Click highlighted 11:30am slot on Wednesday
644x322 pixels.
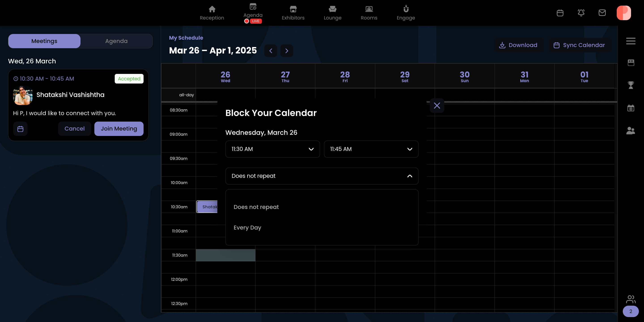coord(225,255)
